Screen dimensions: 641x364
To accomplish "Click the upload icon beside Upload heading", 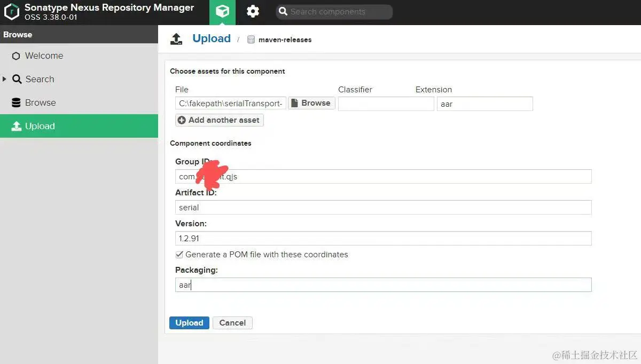I will [176, 39].
